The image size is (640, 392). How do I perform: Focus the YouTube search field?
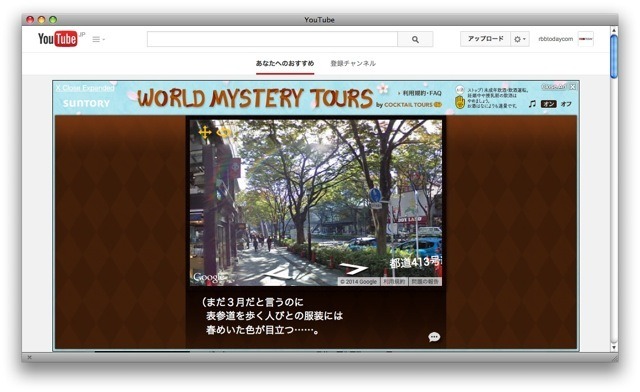click(272, 39)
